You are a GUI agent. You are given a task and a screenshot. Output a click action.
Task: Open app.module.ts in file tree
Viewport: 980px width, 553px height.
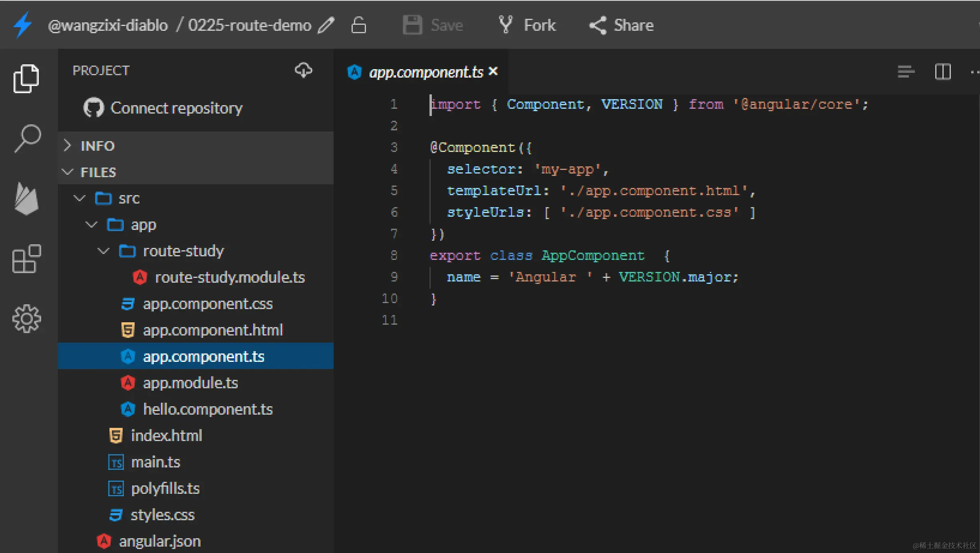pyautogui.click(x=190, y=383)
